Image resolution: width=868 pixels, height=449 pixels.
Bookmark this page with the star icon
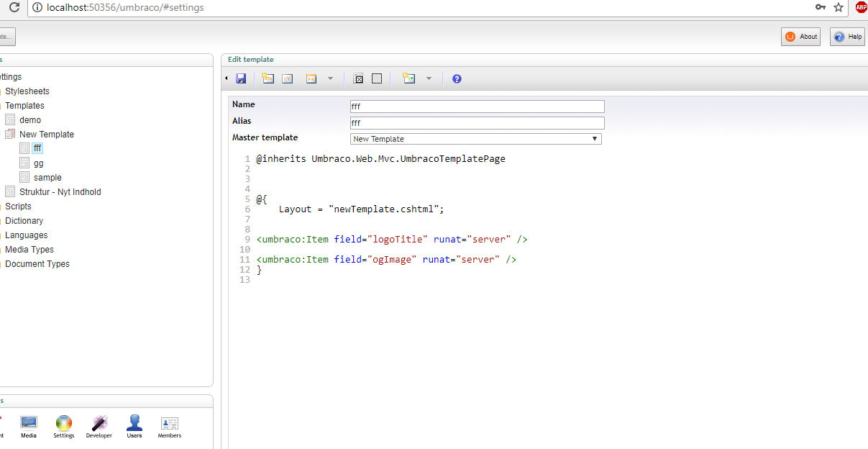pyautogui.click(x=838, y=7)
